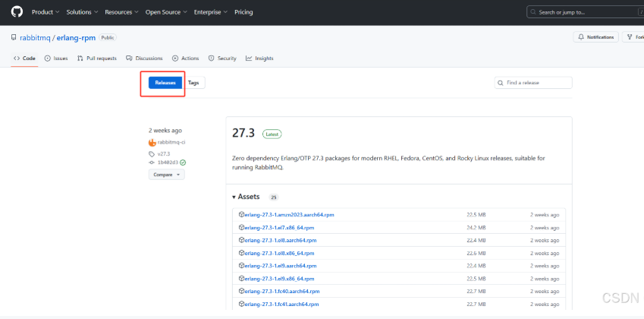
Task: Click the 22.6 MB size text
Action: pos(476,253)
